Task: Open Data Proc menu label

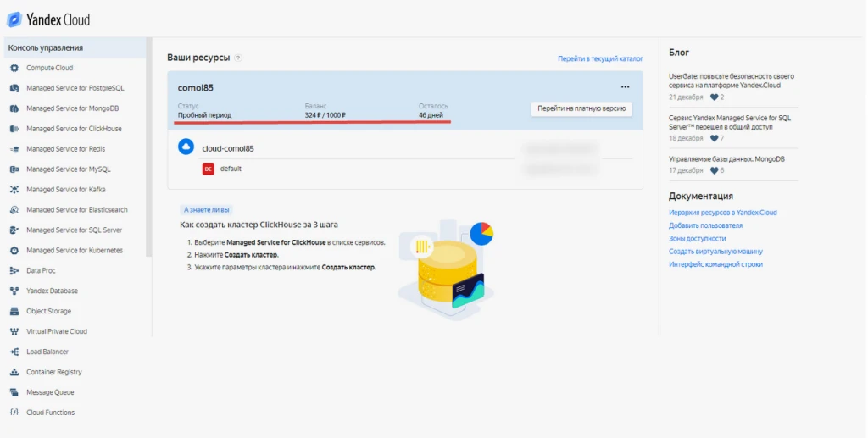Action: (41, 271)
